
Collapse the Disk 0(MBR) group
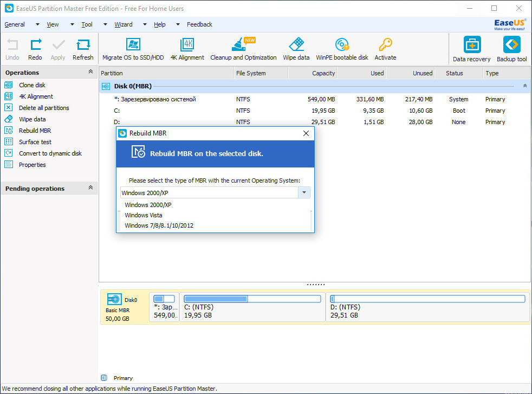pyautogui.click(x=525, y=86)
